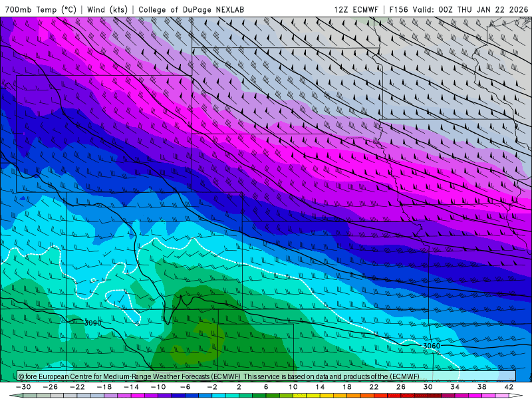Click the '−30' colorbar tick label
Screen dimensions: 532x399
tap(23, 387)
